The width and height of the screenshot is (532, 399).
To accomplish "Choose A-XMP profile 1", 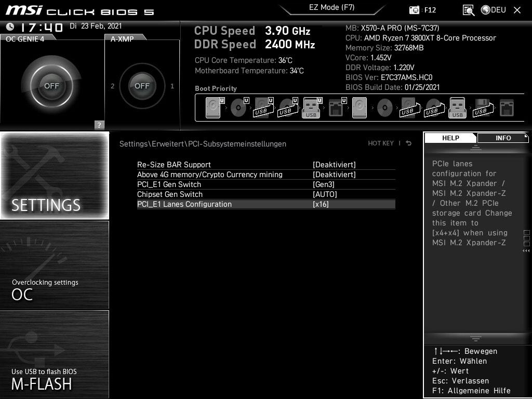I will (x=172, y=86).
